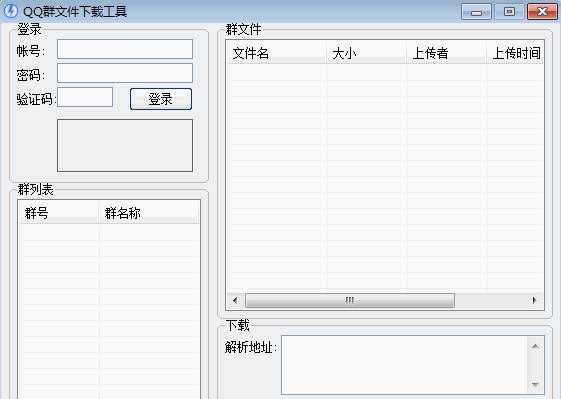Click the 上传时间 upload time column header
Screen dimensions: 561x399
coord(515,53)
